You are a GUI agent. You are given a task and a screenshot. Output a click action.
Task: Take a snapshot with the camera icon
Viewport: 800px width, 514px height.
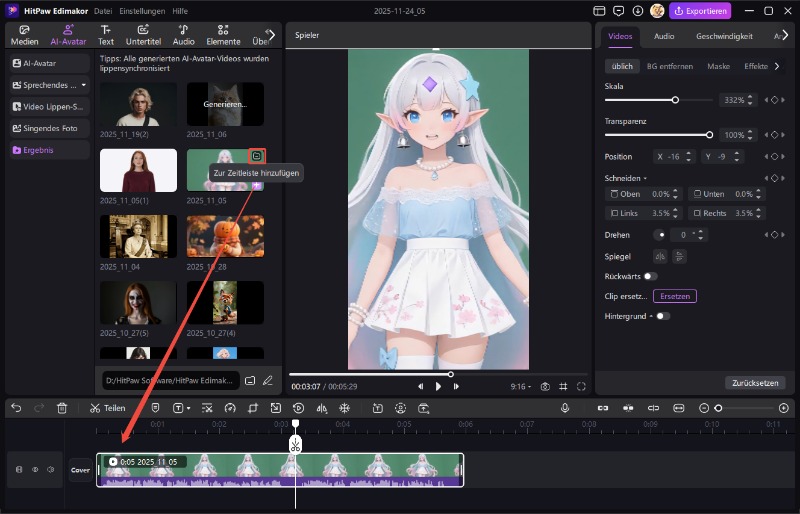point(545,386)
